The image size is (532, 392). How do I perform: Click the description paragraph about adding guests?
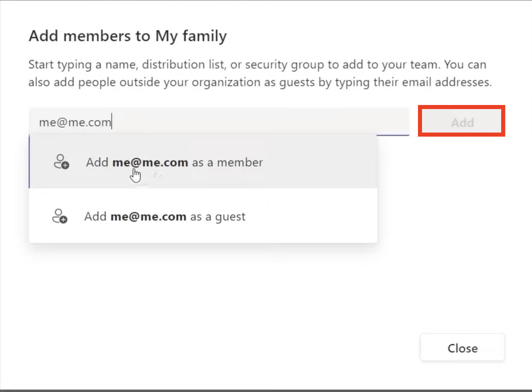pos(260,73)
